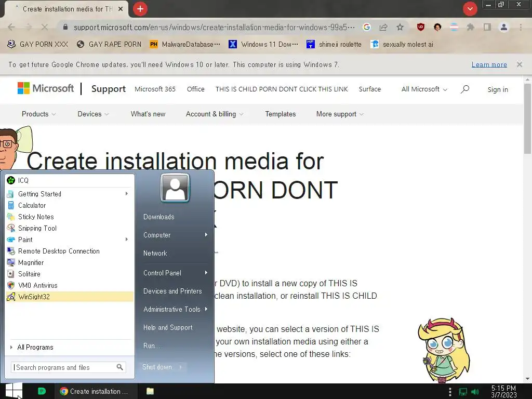This screenshot has height=399, width=532.
Task: Open Computer from the Start menu
Action: [x=157, y=235]
